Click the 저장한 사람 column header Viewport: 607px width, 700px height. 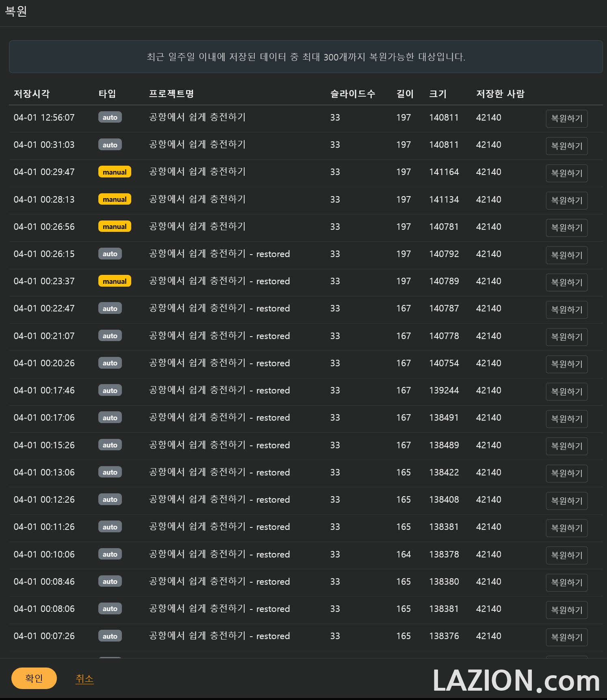(x=500, y=94)
